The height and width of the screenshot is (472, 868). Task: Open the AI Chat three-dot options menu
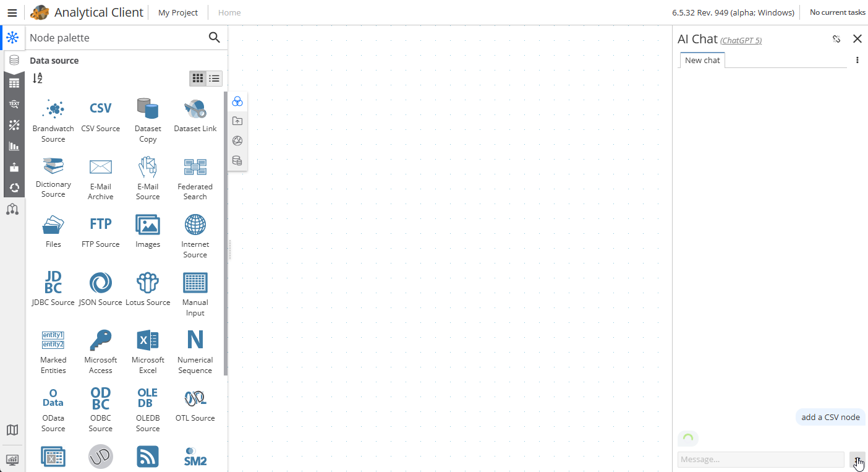point(857,60)
